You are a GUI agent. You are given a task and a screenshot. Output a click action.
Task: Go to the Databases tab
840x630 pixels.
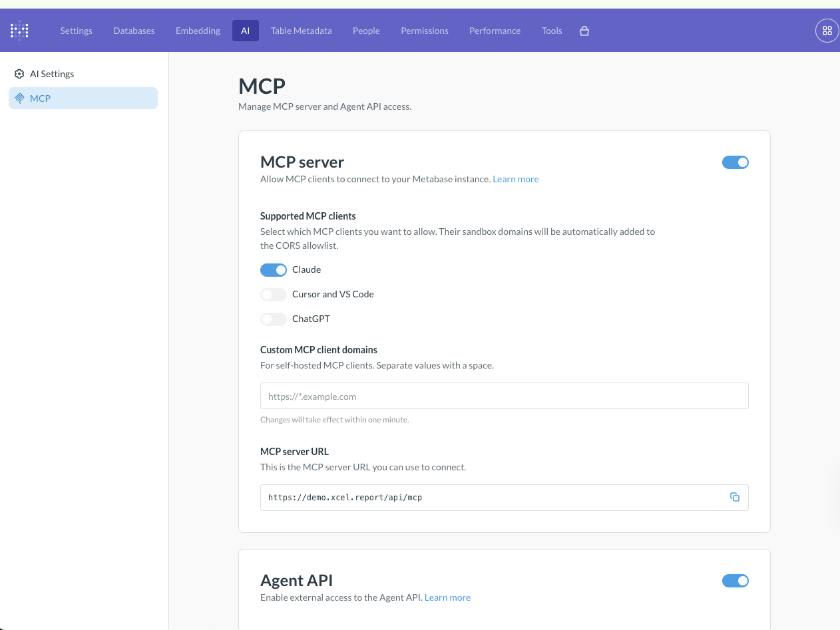pos(134,31)
